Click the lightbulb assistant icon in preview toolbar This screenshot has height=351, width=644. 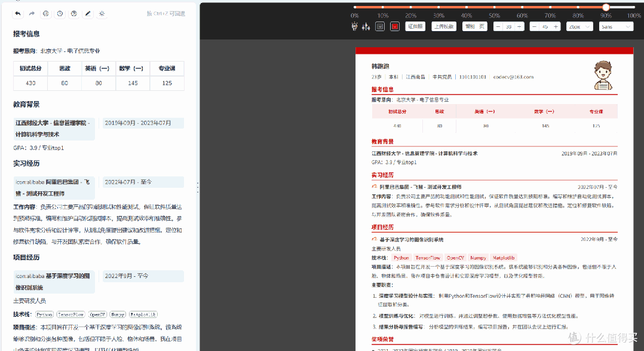coord(354,27)
